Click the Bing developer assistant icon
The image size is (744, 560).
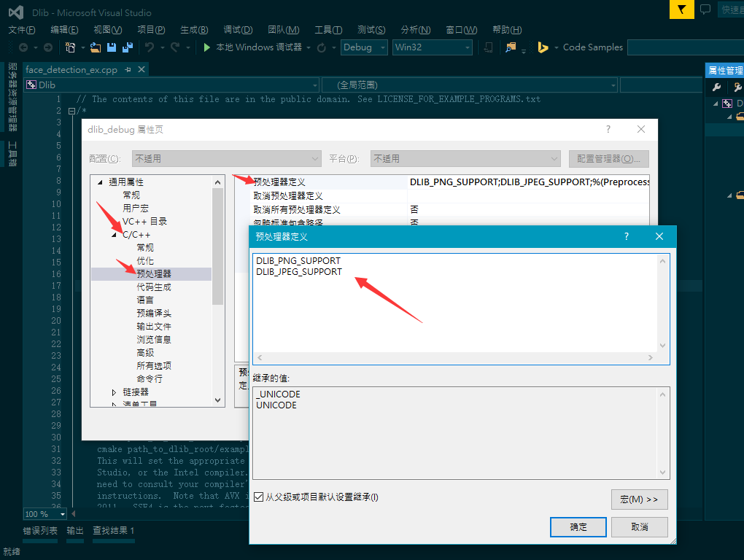pos(543,47)
